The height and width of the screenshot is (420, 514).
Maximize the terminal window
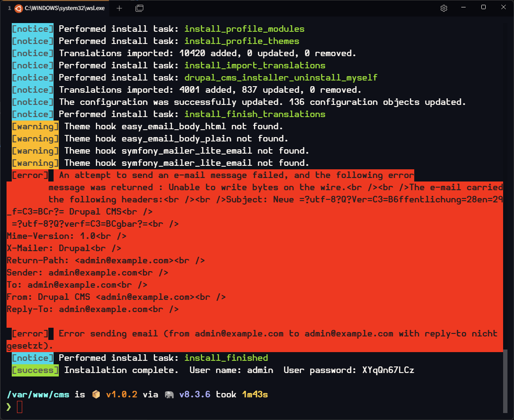pyautogui.click(x=484, y=7)
